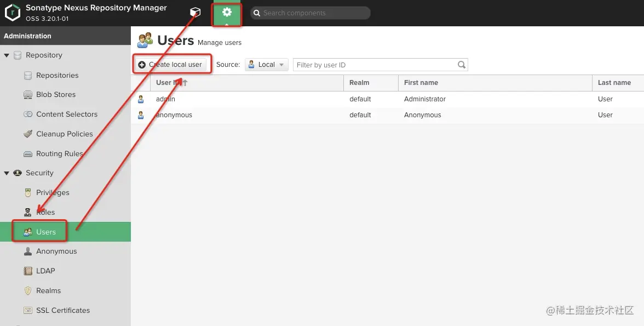Click the Blob Stores icon

point(28,95)
